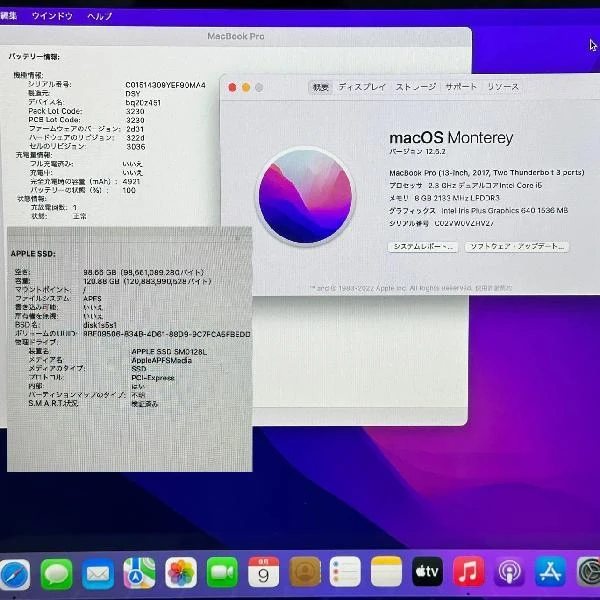Switch to the ストレージ tab
This screenshot has height=600, width=600.
[416, 87]
